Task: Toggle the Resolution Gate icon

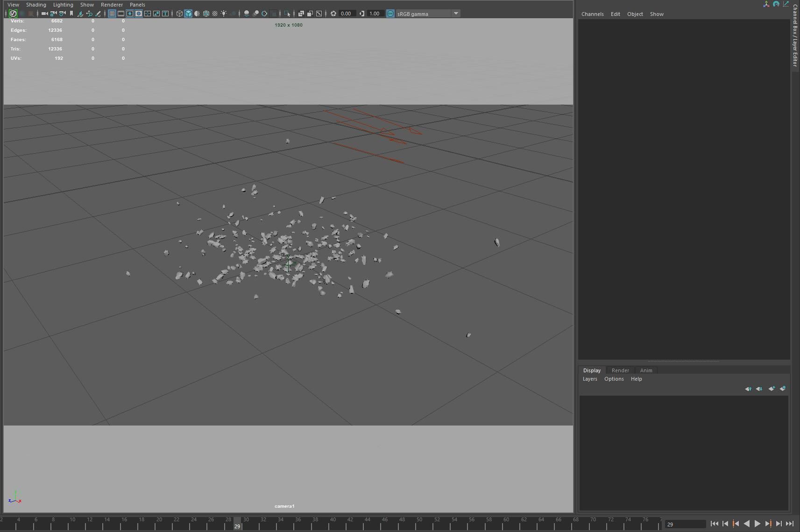Action: tap(130, 14)
